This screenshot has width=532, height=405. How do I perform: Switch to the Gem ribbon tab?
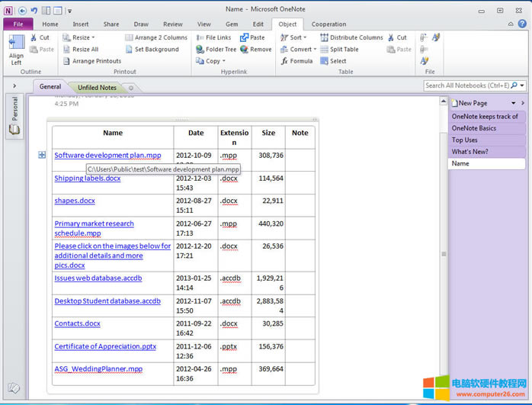(x=231, y=24)
